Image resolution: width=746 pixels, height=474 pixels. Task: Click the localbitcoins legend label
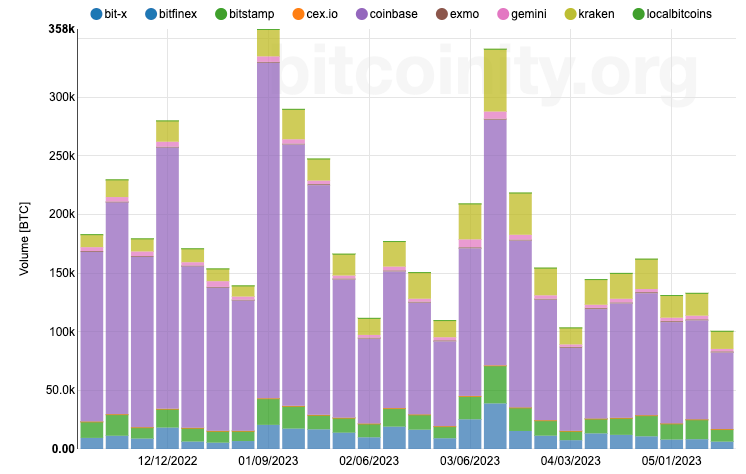pos(679,14)
